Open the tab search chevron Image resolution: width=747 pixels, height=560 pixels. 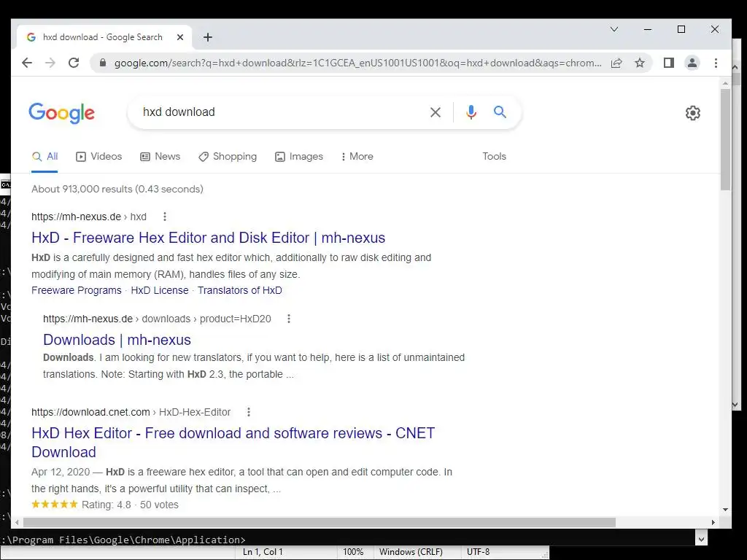point(614,29)
